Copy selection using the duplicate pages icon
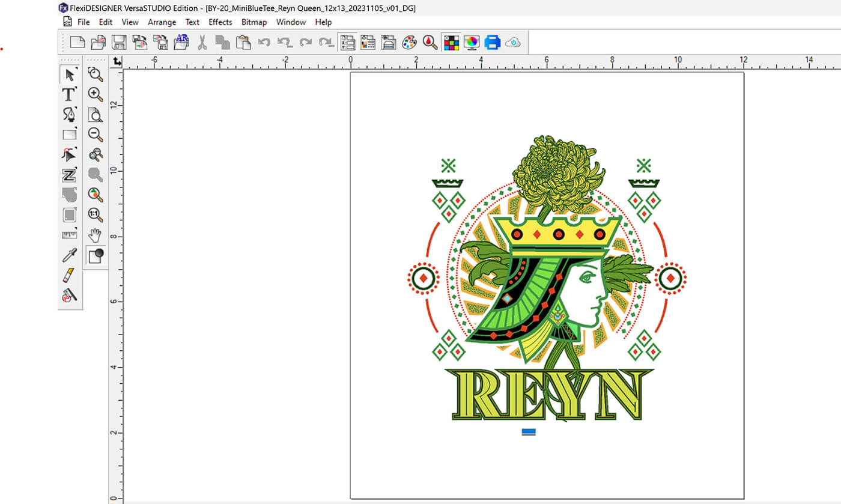The image size is (841, 504). 223,42
